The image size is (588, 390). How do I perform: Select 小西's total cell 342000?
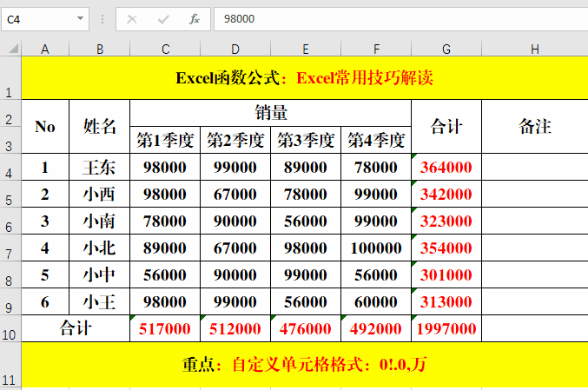pos(446,194)
